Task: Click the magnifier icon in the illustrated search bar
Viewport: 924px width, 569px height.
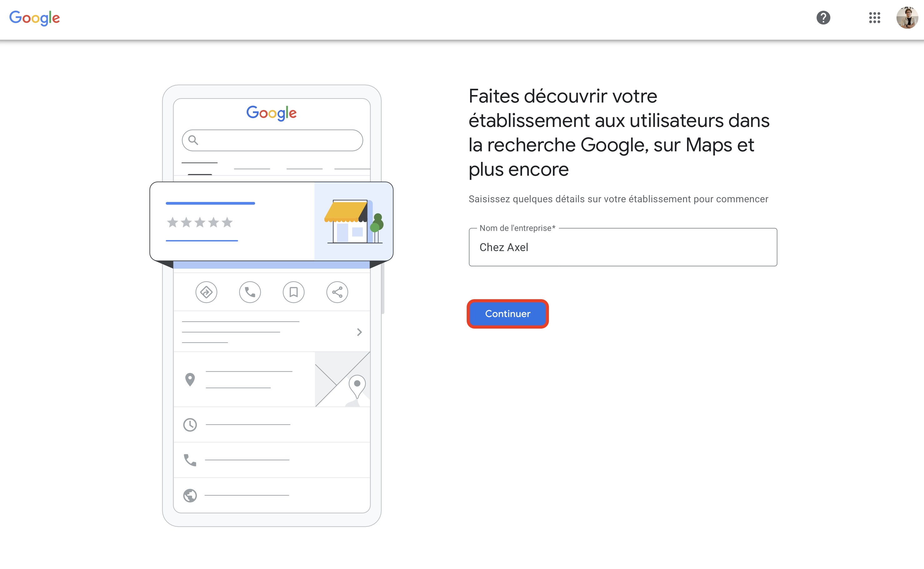Action: [x=193, y=140]
